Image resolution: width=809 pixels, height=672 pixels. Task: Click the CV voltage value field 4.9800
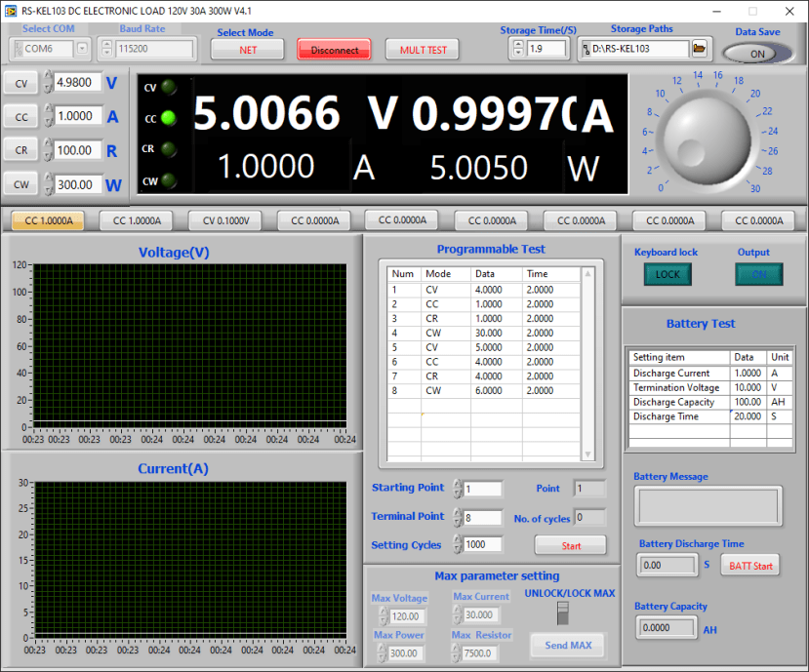click(x=77, y=82)
